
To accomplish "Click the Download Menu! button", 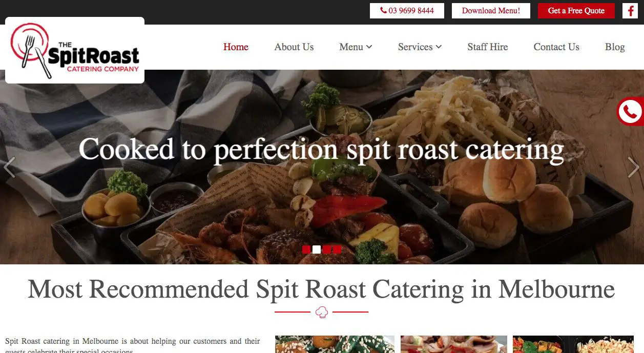I will click(491, 11).
